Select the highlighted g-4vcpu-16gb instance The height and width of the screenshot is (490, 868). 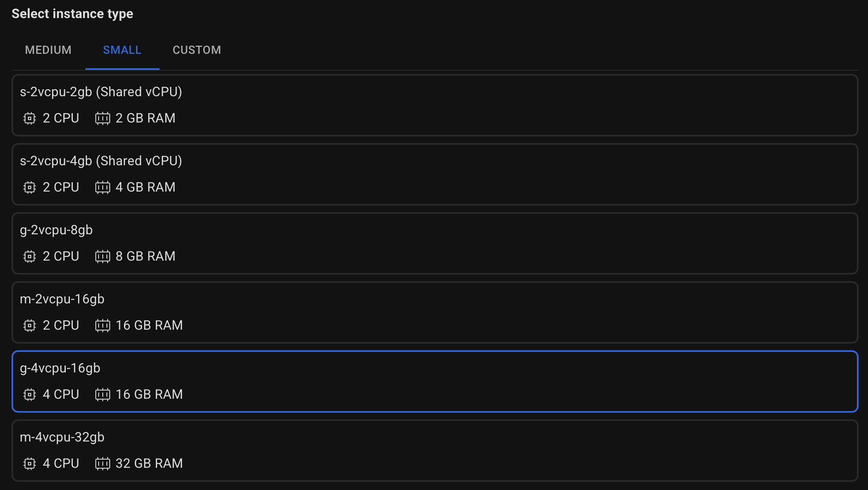click(x=435, y=381)
